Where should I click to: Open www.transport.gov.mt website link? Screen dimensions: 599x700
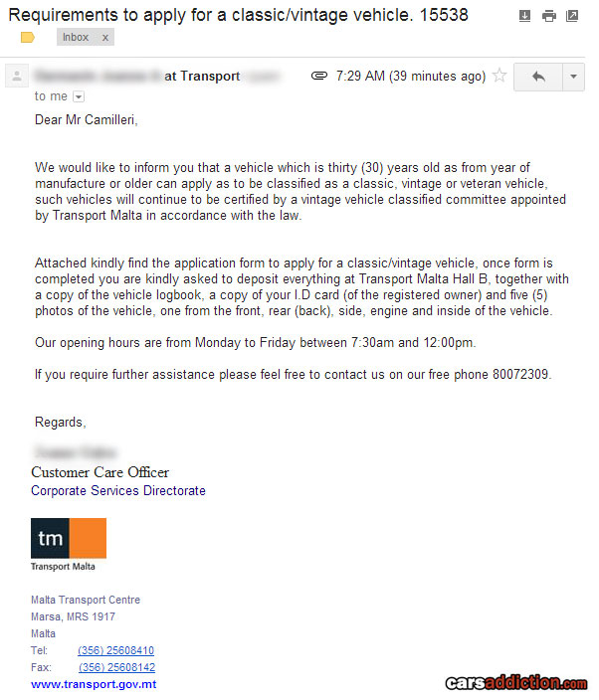(94, 684)
